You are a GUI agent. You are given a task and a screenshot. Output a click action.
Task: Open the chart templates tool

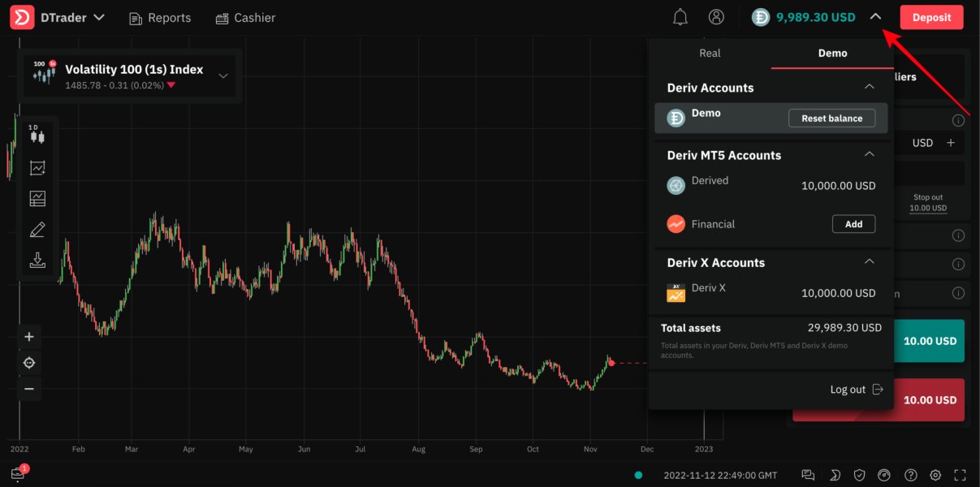pyautogui.click(x=37, y=199)
